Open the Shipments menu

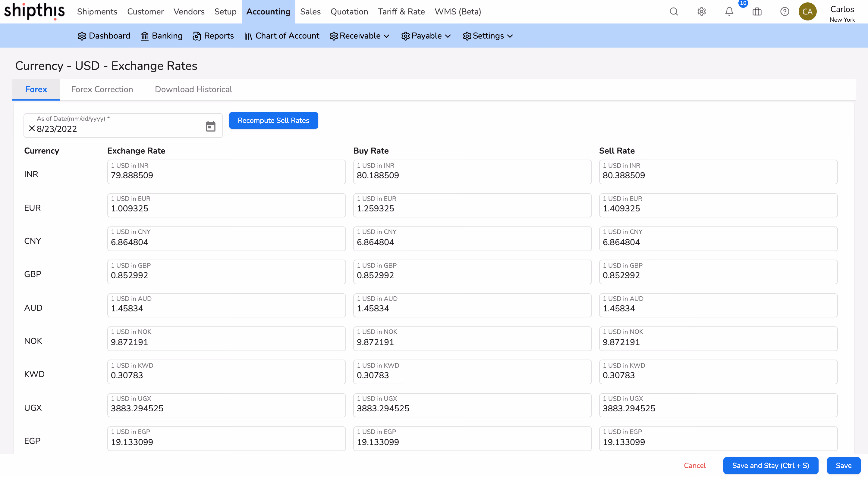pos(97,11)
